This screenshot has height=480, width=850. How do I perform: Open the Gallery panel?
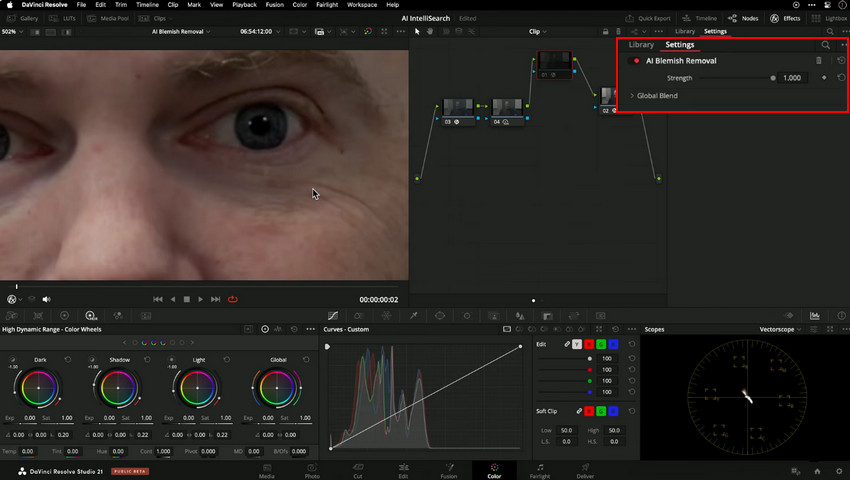click(22, 18)
